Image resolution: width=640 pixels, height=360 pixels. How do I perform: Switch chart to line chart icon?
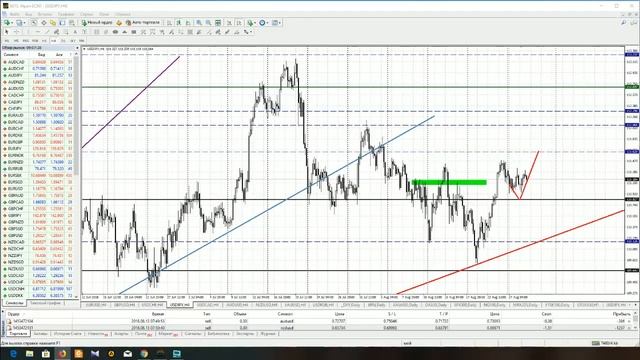pos(188,22)
